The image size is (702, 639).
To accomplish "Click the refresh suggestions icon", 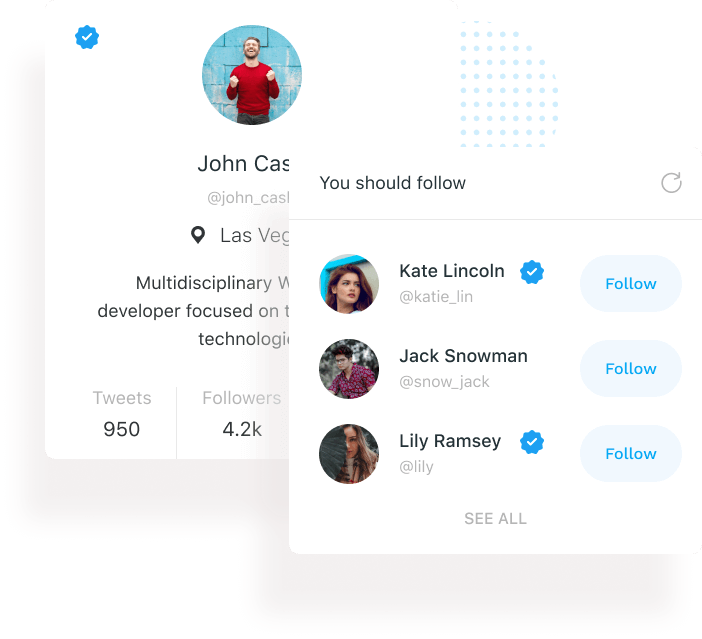I will tap(671, 183).
